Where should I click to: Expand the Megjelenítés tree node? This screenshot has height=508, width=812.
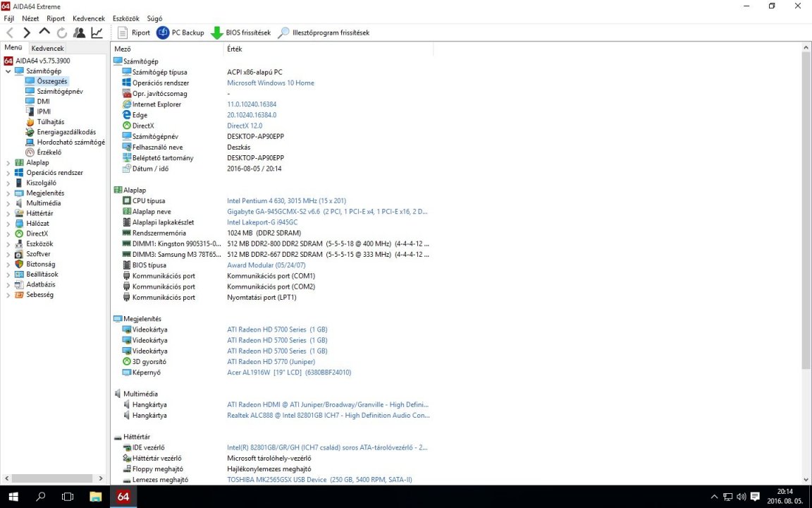tap(8, 193)
